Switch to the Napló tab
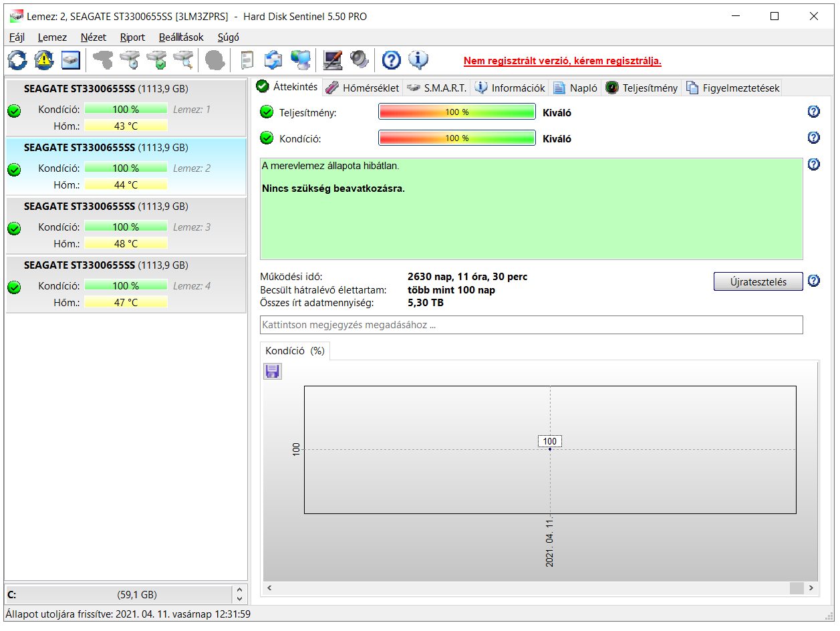This screenshot has height=631, width=840. [x=575, y=88]
